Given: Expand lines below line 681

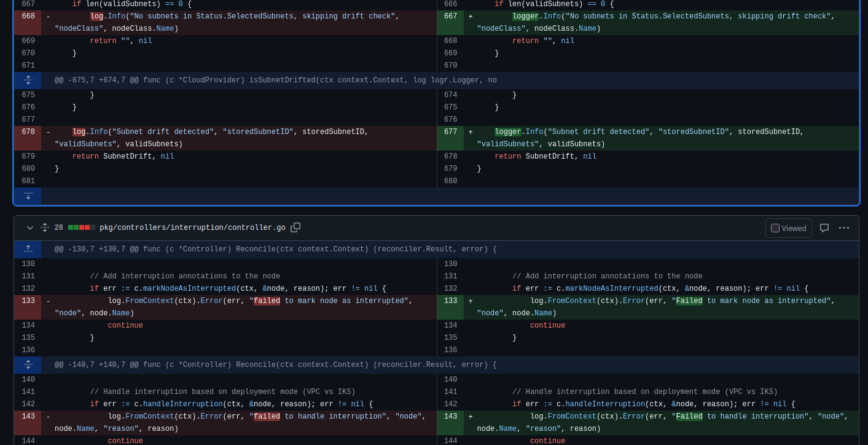Looking at the screenshot, I should click(x=28, y=196).
